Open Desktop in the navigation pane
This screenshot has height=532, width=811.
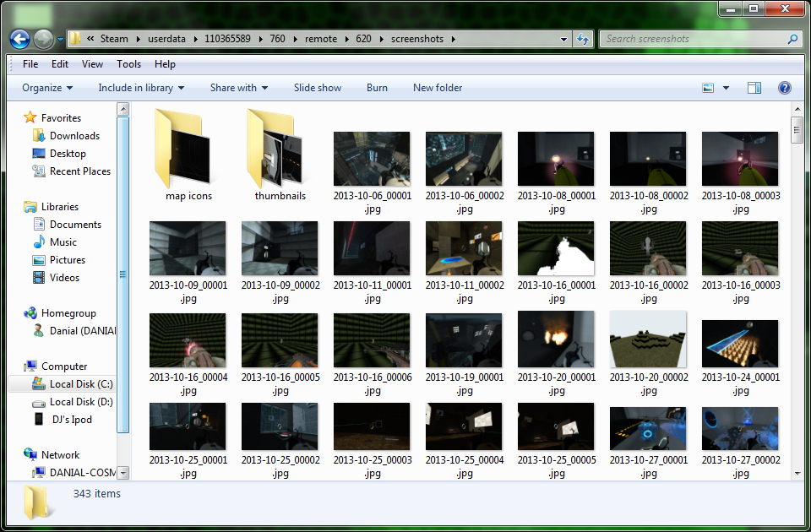click(68, 154)
